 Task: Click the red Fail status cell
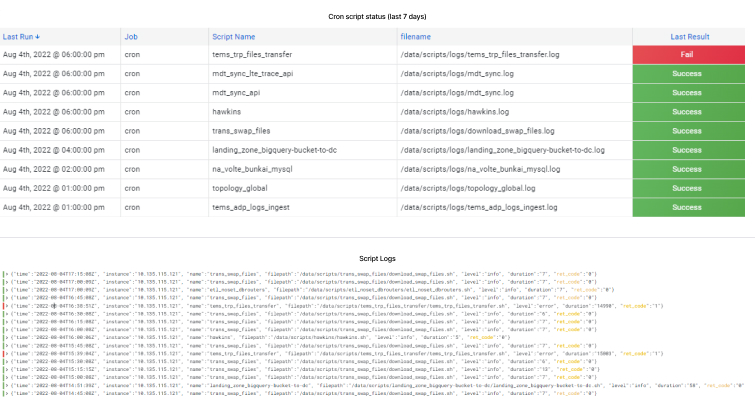tap(687, 55)
